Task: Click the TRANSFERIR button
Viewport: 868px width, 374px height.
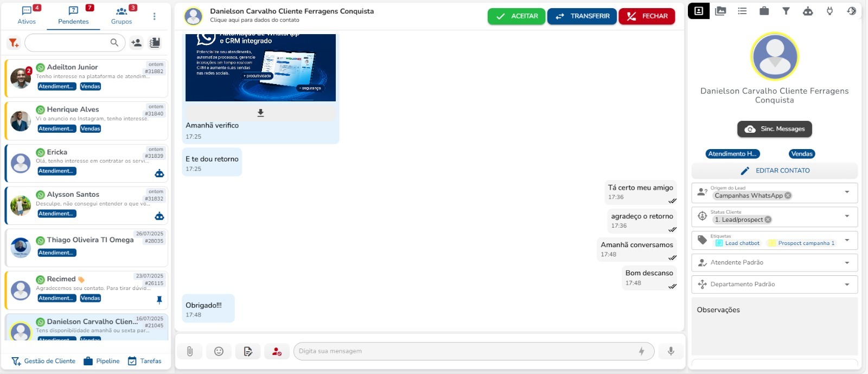Action: point(582,16)
